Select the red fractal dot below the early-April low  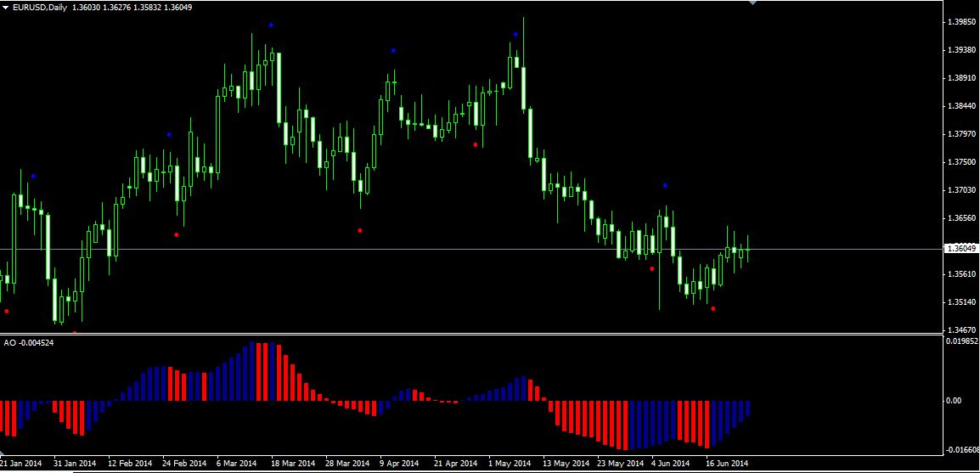359,231
